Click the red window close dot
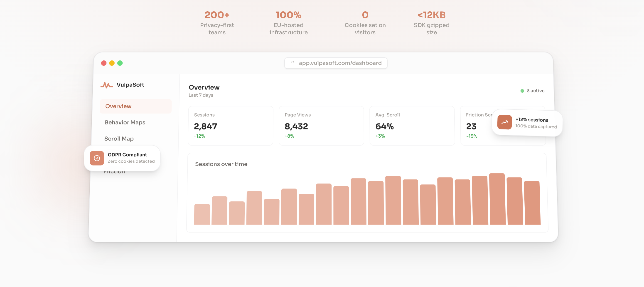Image resolution: width=644 pixels, height=287 pixels. [104, 63]
